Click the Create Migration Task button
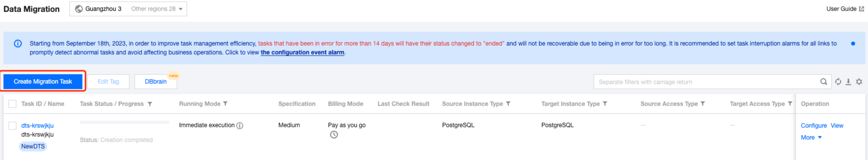 pyautogui.click(x=43, y=82)
